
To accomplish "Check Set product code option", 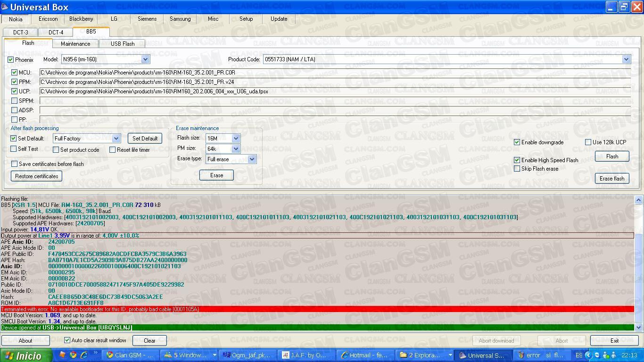I will [56, 150].
